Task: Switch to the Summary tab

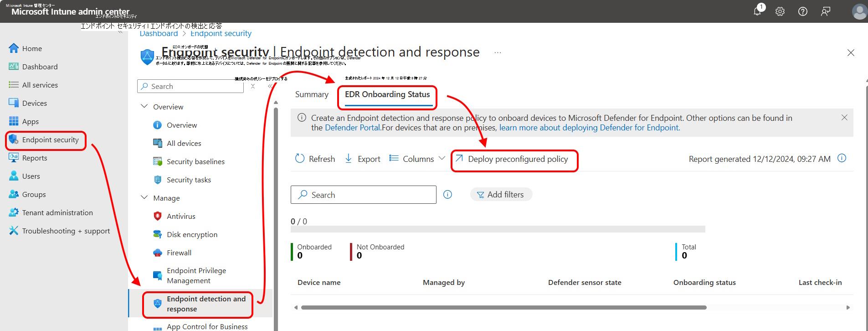Action: (x=312, y=94)
